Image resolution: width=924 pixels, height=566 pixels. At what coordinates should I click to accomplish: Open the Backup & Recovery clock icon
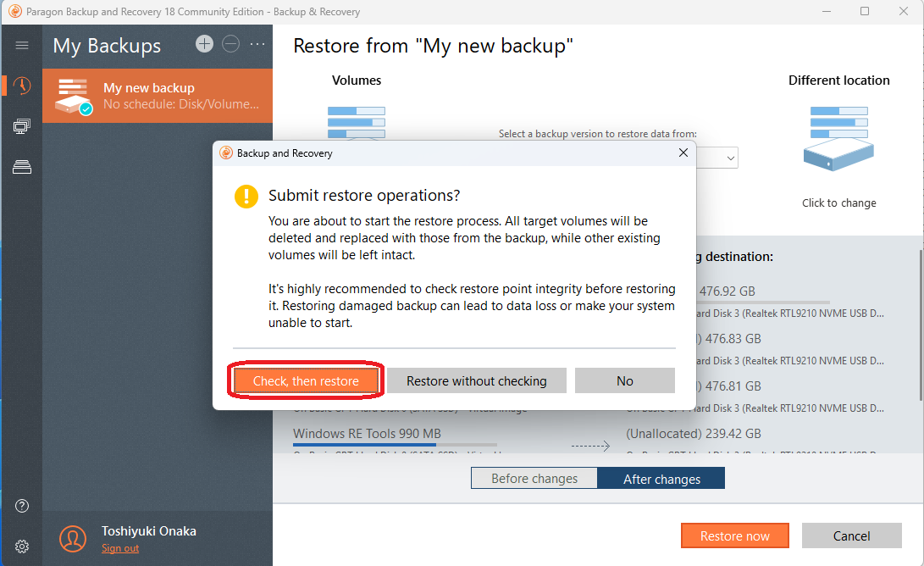pos(22,86)
